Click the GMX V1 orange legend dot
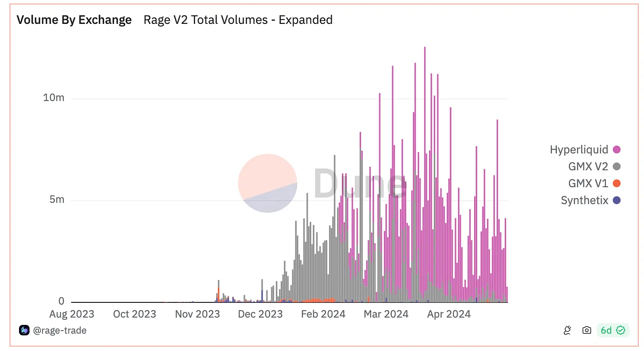The image size is (644, 351). [617, 183]
